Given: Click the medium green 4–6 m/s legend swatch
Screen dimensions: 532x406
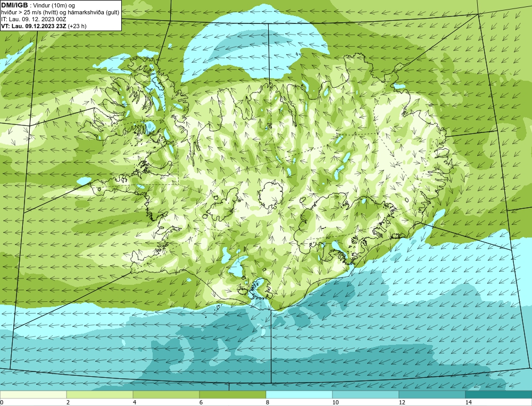Looking at the screenshot, I should (x=166, y=394).
